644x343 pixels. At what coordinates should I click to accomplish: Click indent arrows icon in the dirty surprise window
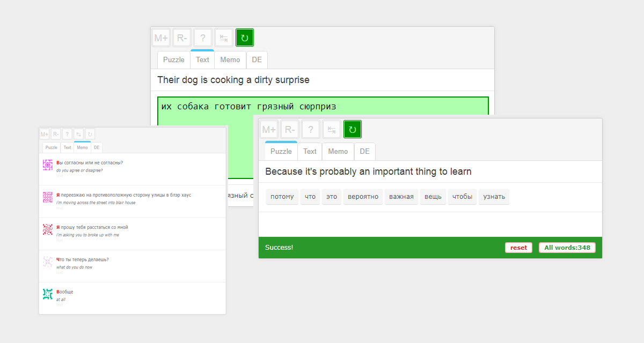[224, 38]
